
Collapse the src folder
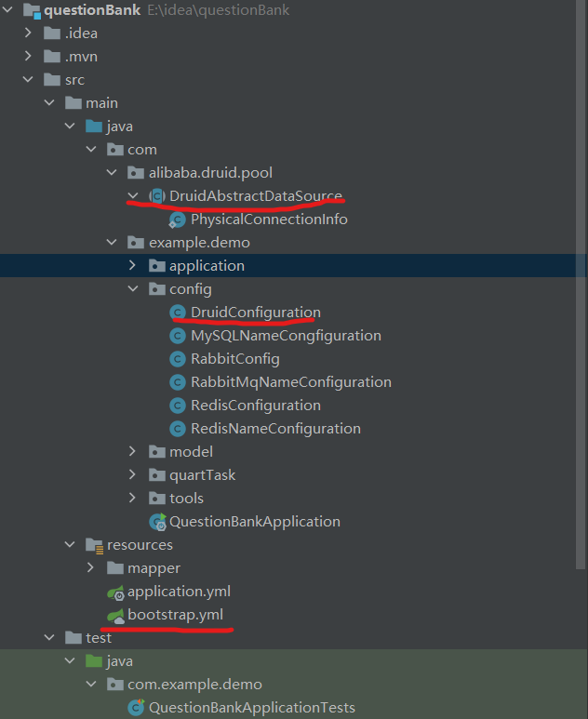click(28, 79)
